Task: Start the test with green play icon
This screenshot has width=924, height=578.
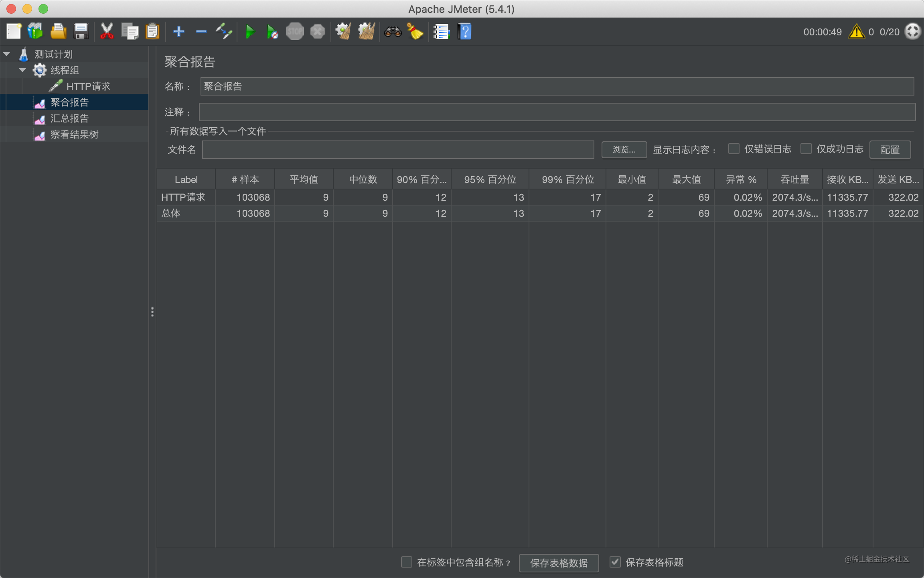Action: coord(250,31)
